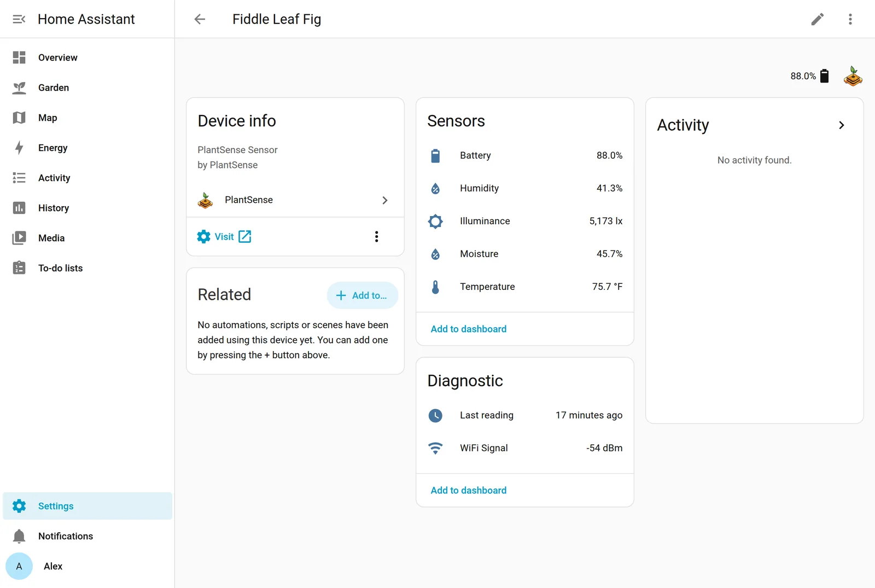Open the Overview dashboard

[87, 57]
